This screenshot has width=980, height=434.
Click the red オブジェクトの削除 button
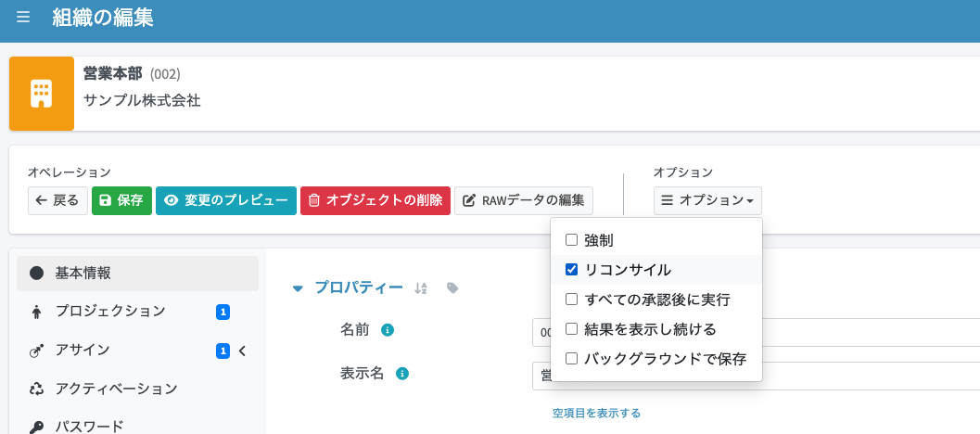point(375,200)
